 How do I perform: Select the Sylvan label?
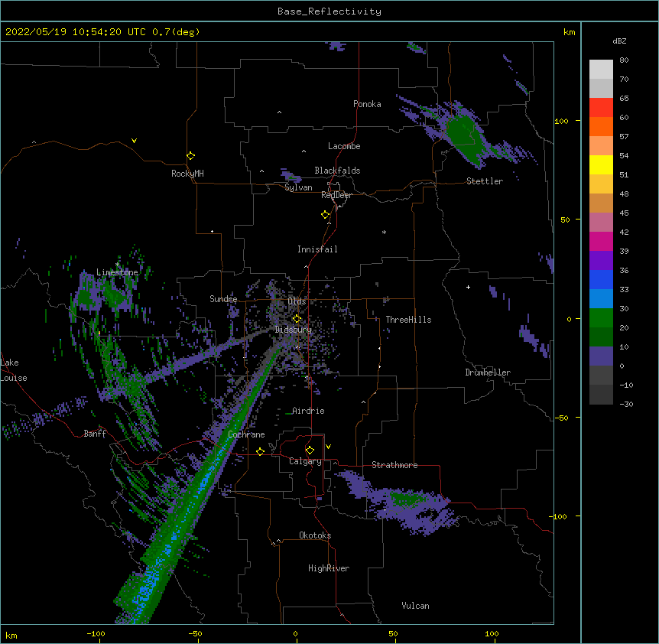[x=298, y=187]
